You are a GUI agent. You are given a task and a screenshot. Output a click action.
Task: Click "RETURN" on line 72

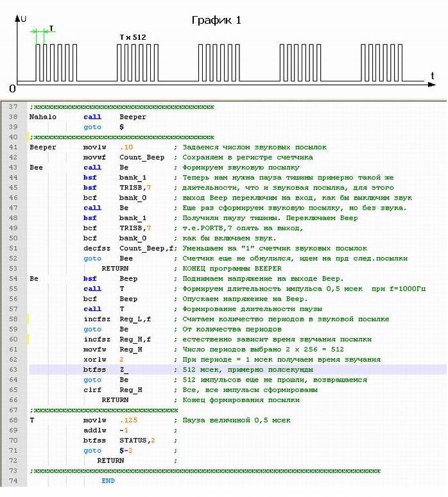click(110, 460)
